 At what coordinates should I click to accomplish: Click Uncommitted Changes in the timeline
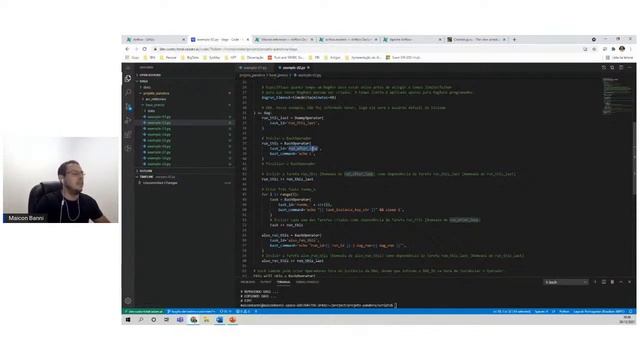(x=185, y=183)
